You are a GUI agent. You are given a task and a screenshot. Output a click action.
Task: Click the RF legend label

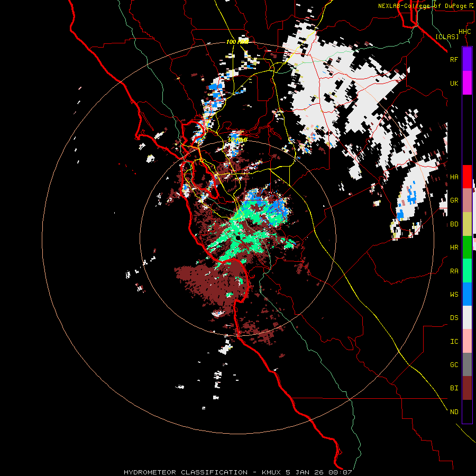tap(454, 59)
